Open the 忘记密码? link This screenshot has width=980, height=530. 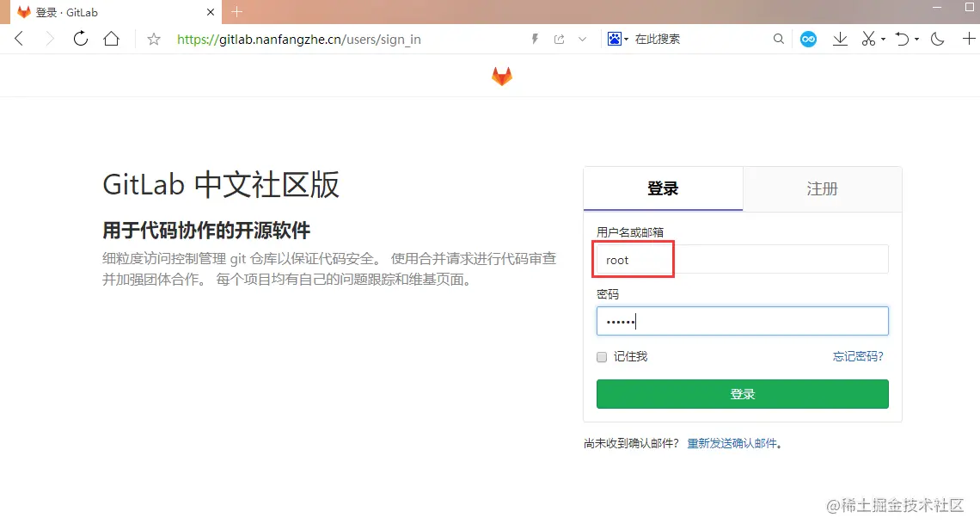pyautogui.click(x=858, y=356)
